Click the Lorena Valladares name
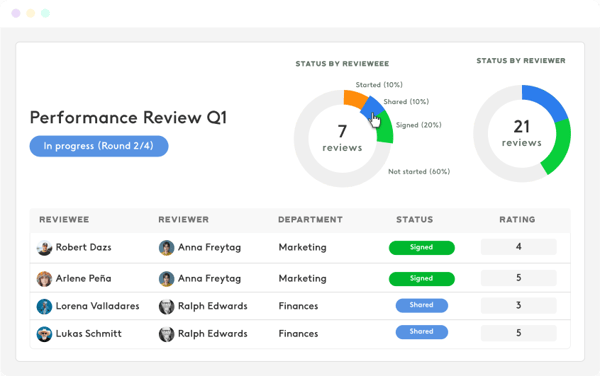 [98, 306]
